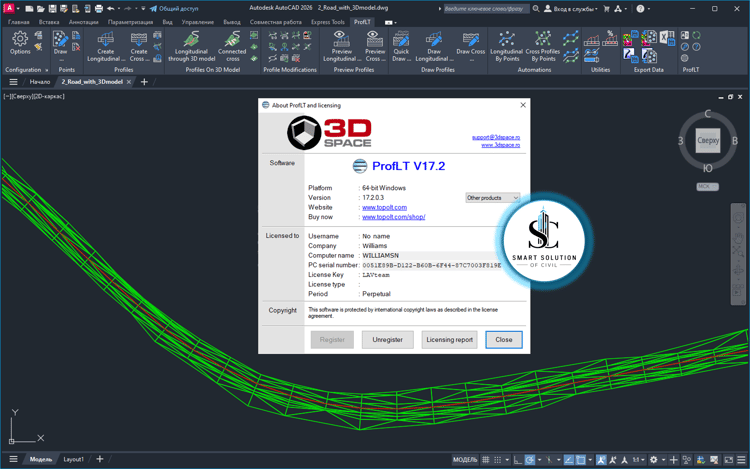Switch to the Express Tools ribbon tab
This screenshot has height=469, width=750.
328,22
